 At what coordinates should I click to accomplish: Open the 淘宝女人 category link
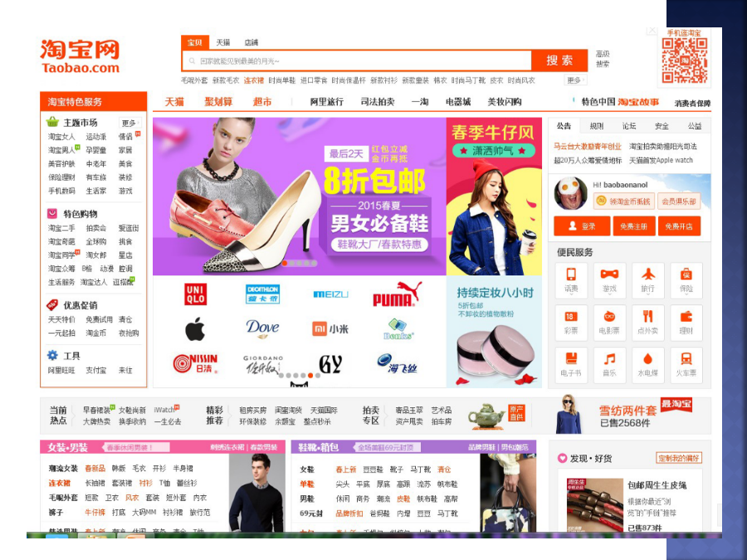click(x=61, y=137)
